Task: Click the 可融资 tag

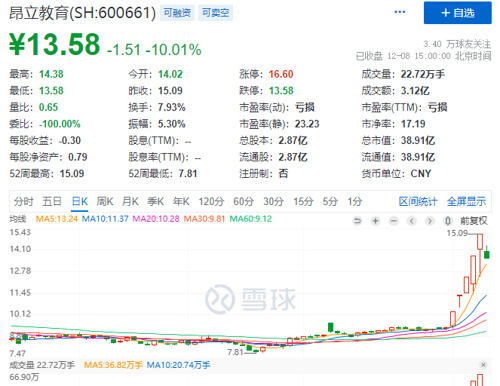Action: click(x=177, y=13)
